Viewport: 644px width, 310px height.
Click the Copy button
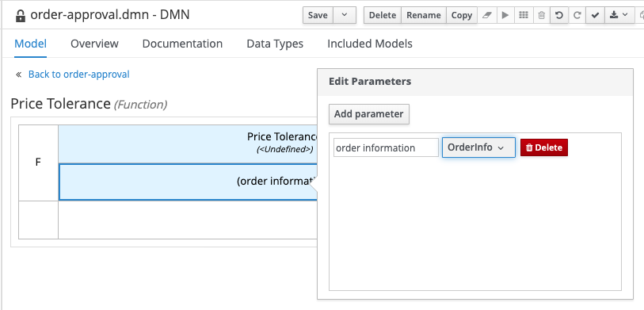[x=462, y=15]
